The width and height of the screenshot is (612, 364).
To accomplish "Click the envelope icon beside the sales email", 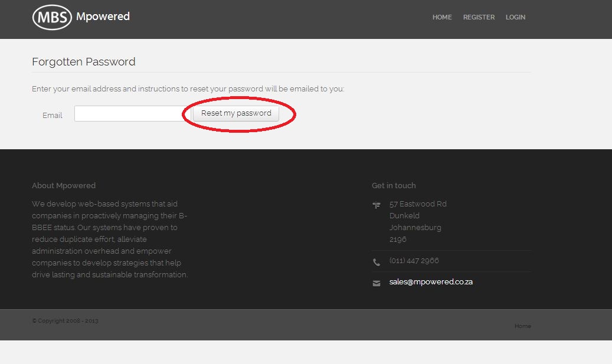I will [x=377, y=283].
